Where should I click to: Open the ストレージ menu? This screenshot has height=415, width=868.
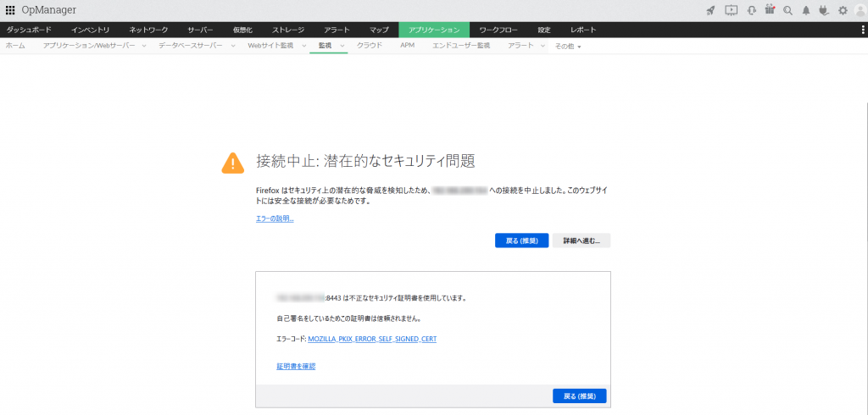pos(288,30)
